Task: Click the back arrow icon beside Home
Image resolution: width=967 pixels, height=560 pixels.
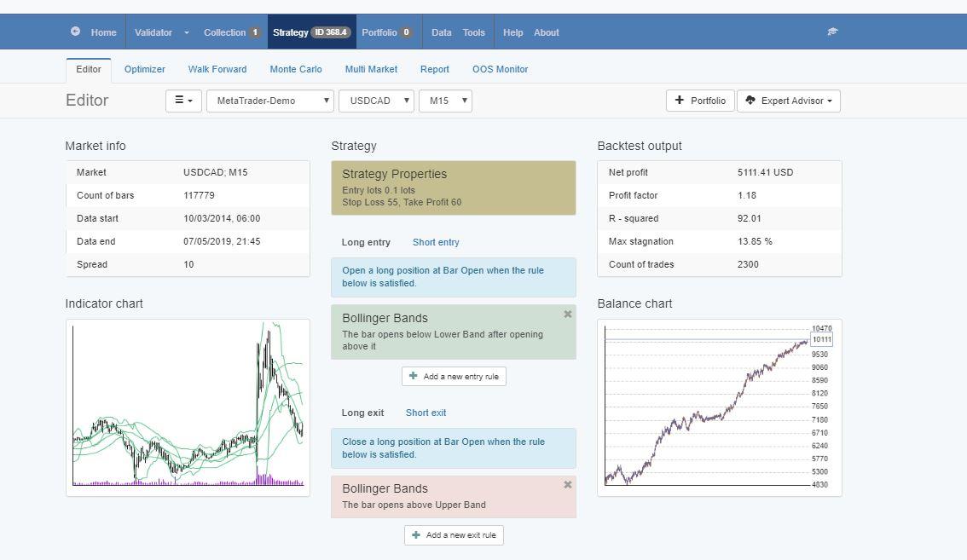Action: point(75,32)
